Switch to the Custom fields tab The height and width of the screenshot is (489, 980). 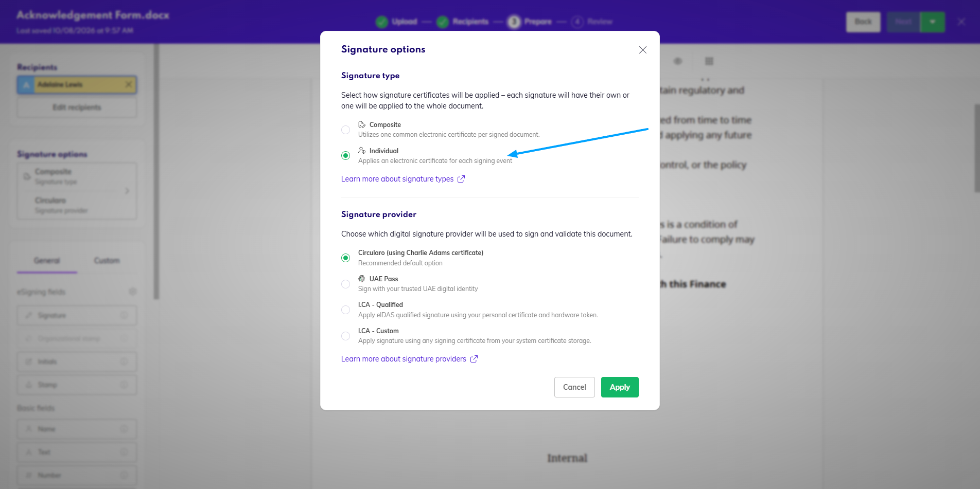(x=107, y=261)
